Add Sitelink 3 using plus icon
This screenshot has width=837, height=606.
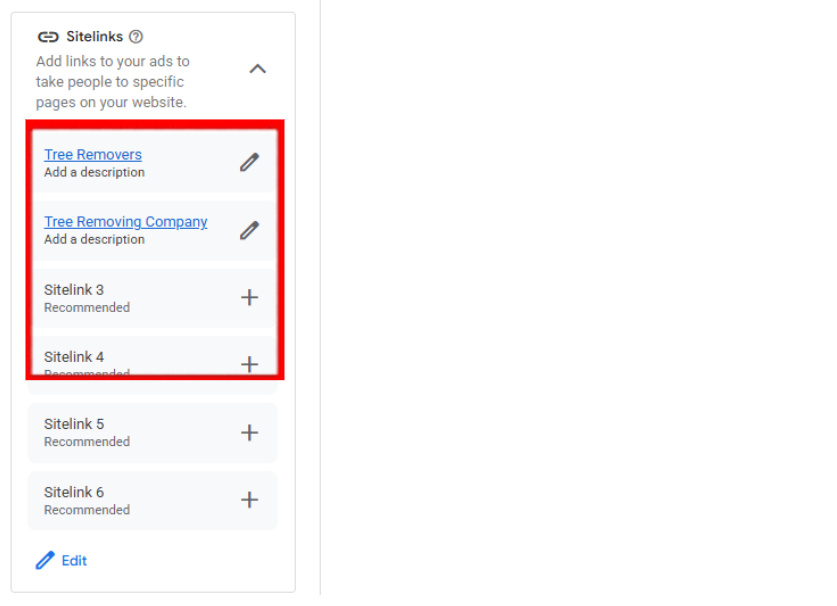249,297
